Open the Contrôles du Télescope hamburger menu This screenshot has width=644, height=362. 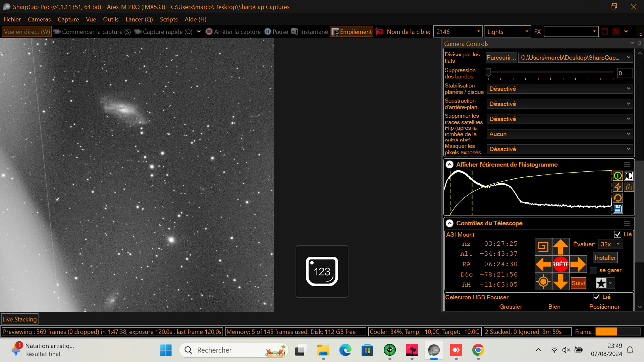point(627,223)
